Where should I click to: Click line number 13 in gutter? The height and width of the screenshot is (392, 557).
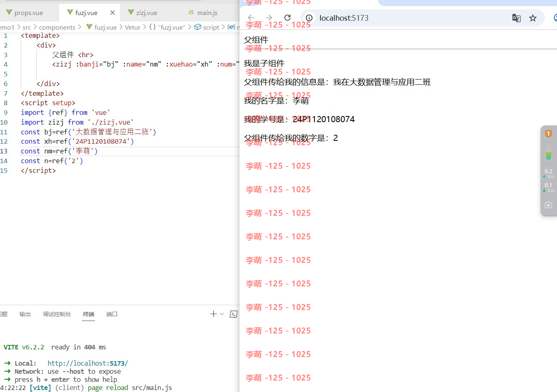[x=4, y=151]
